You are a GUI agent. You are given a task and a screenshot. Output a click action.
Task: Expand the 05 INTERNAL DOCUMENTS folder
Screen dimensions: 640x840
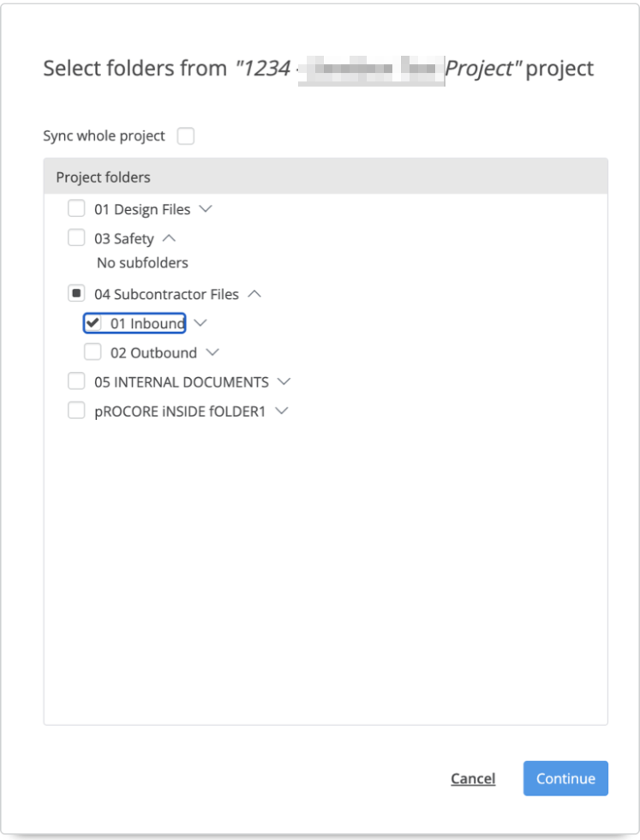pyautogui.click(x=284, y=381)
